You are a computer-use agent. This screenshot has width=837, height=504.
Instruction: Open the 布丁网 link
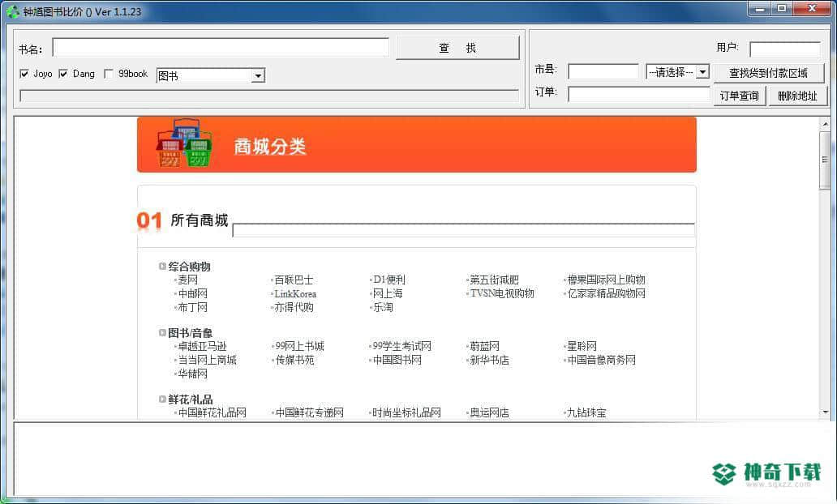193,307
